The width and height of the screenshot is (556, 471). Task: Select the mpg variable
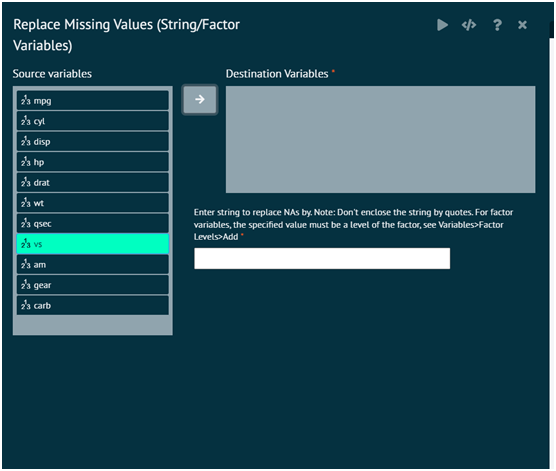click(93, 101)
